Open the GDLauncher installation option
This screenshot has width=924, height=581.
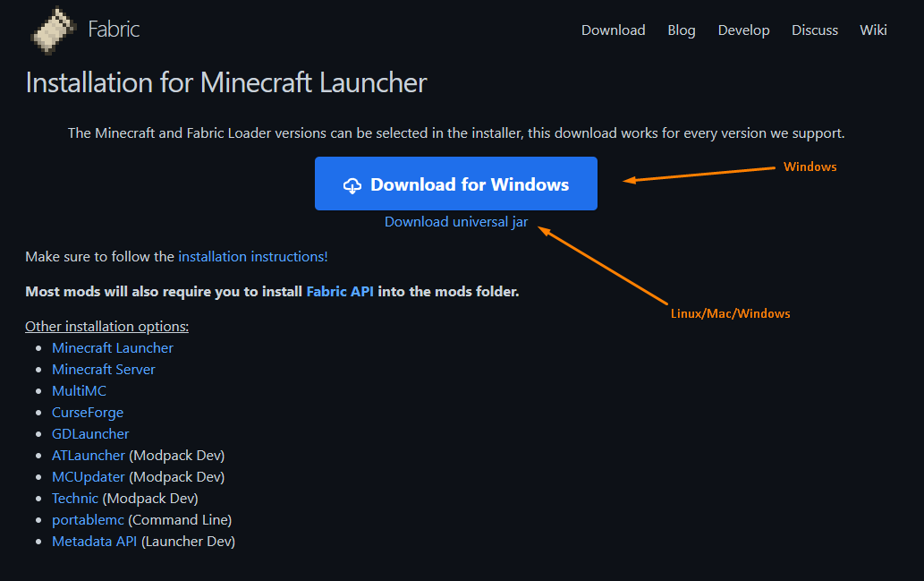click(x=90, y=434)
